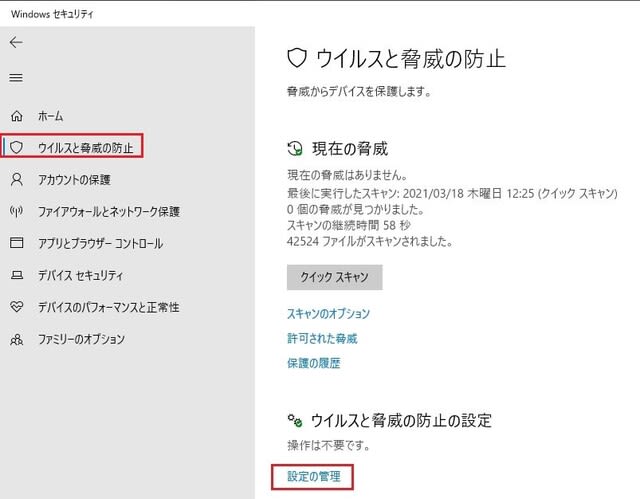Open アカウントの保護 section
The height and width of the screenshot is (499, 640).
click(74, 180)
